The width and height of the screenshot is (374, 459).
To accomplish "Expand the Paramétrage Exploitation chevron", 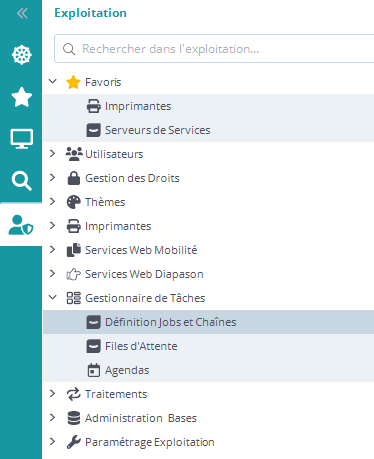I will click(52, 441).
